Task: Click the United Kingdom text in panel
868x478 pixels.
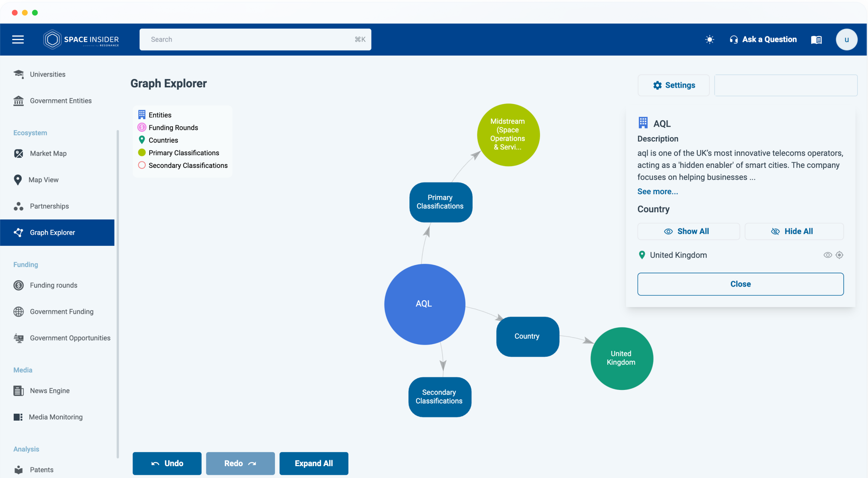Action: [678, 255]
